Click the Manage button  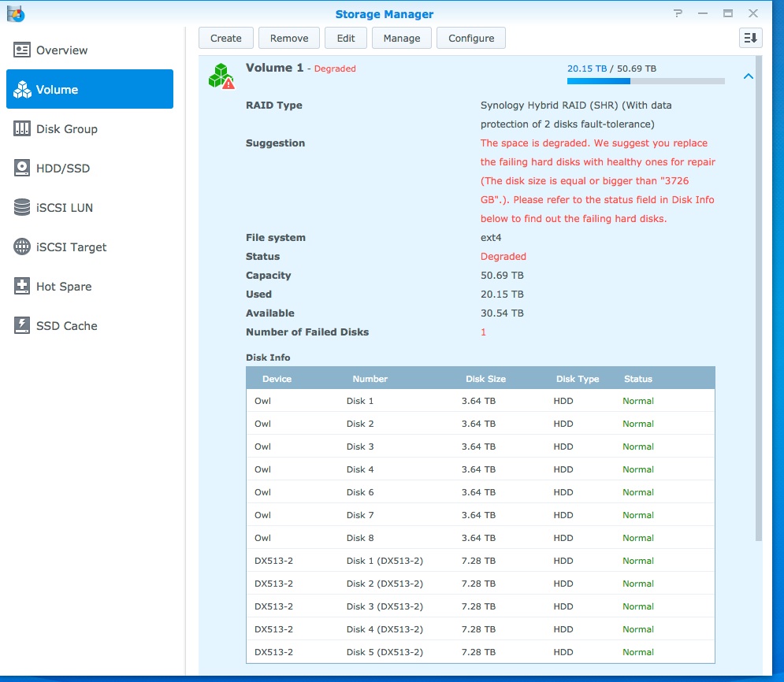coord(402,38)
